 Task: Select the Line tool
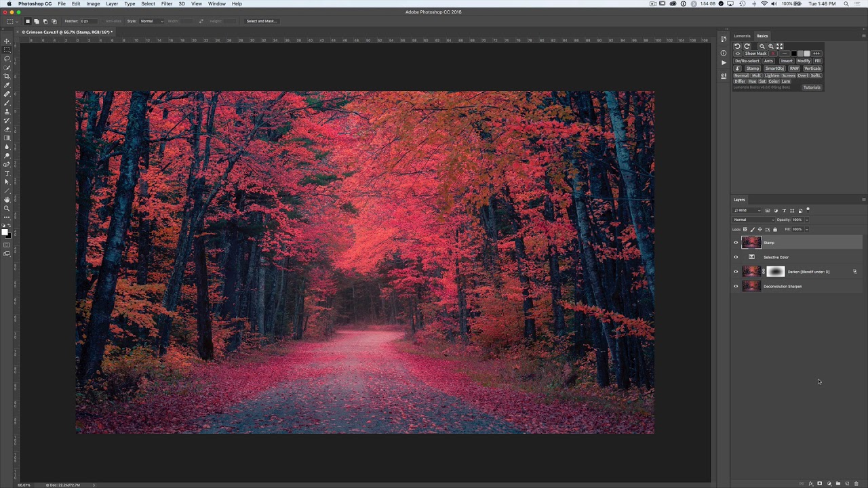tap(7, 190)
